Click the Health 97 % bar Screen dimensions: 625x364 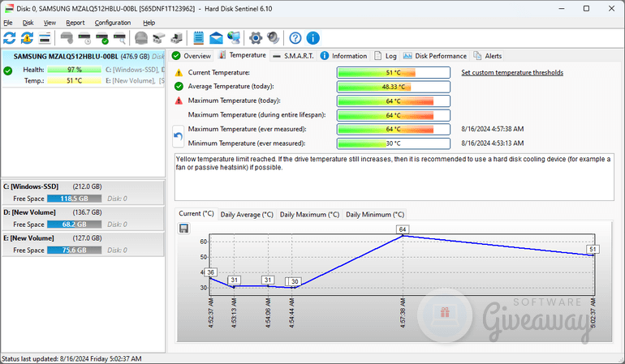75,70
